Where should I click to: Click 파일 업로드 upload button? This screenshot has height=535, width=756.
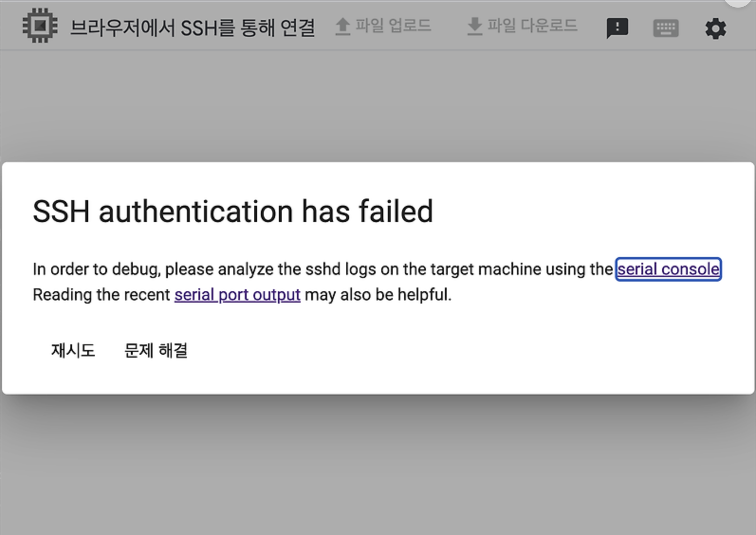pyautogui.click(x=383, y=26)
